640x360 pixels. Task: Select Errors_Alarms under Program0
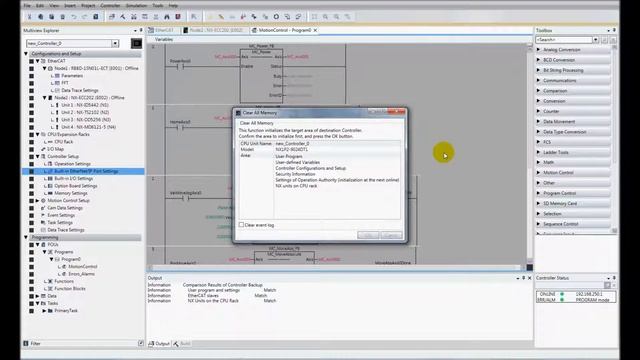(81, 274)
